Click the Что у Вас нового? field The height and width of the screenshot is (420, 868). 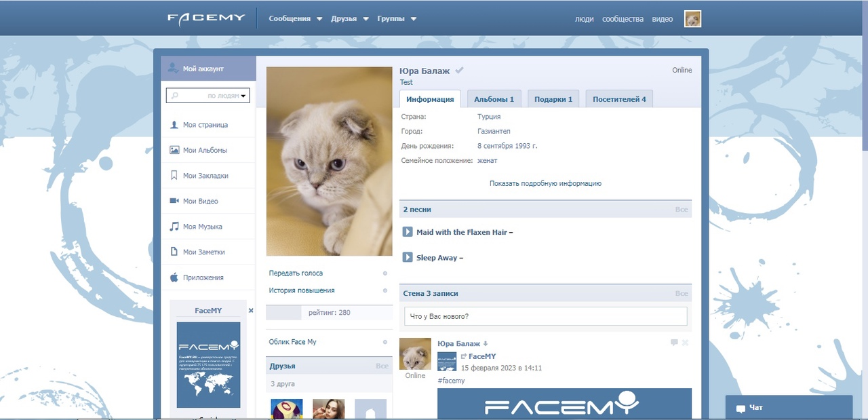[545, 316]
